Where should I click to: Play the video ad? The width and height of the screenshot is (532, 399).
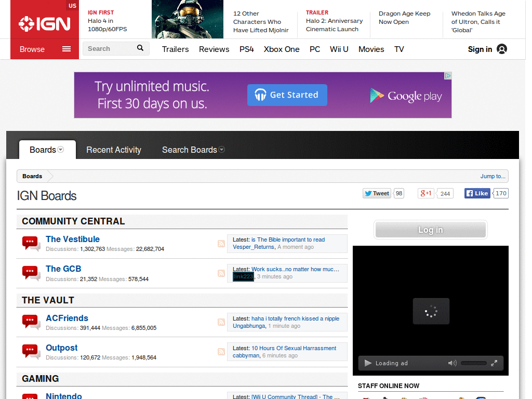pyautogui.click(x=368, y=363)
